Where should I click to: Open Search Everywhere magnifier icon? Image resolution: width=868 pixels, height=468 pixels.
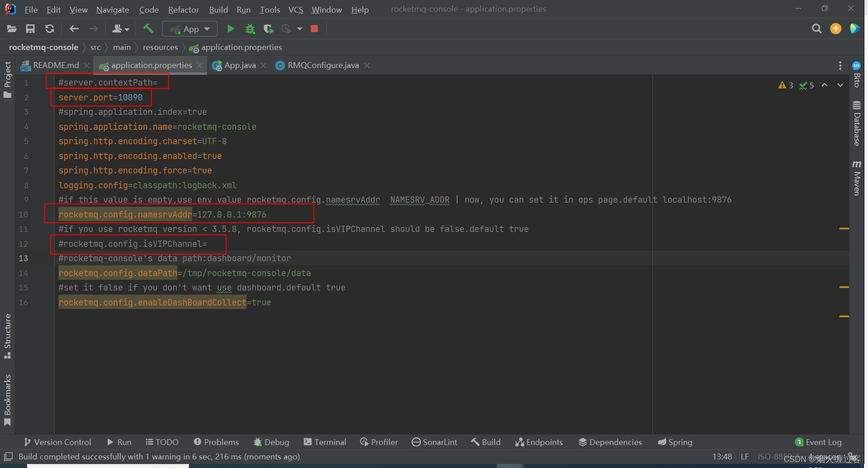click(x=816, y=29)
